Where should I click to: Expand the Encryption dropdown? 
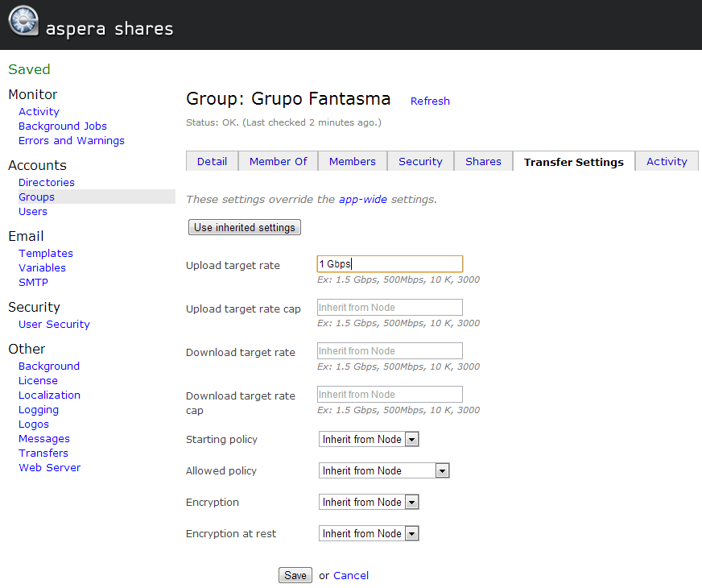point(369,502)
